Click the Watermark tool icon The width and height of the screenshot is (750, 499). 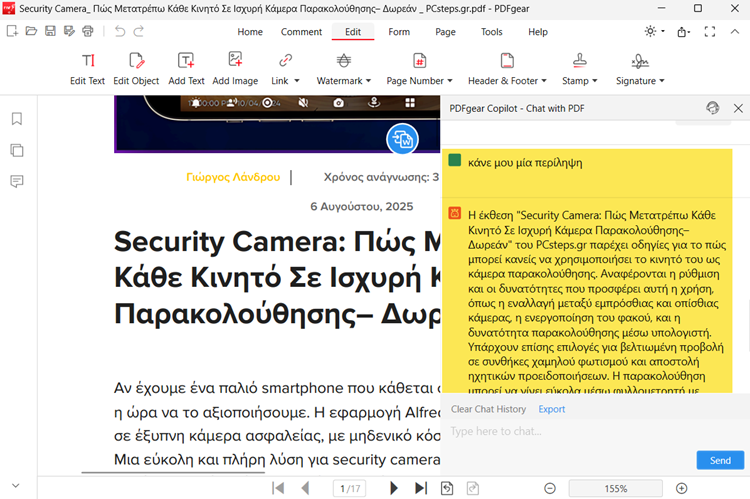[343, 61]
